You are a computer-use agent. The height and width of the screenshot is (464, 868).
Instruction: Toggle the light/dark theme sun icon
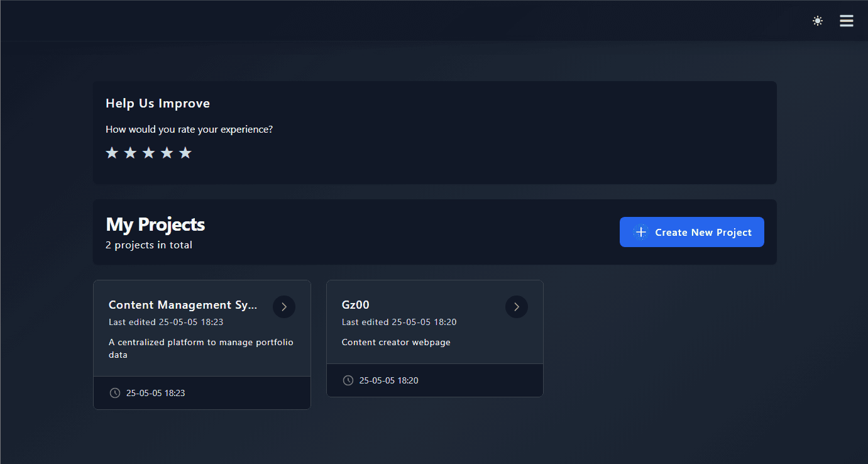point(817,21)
